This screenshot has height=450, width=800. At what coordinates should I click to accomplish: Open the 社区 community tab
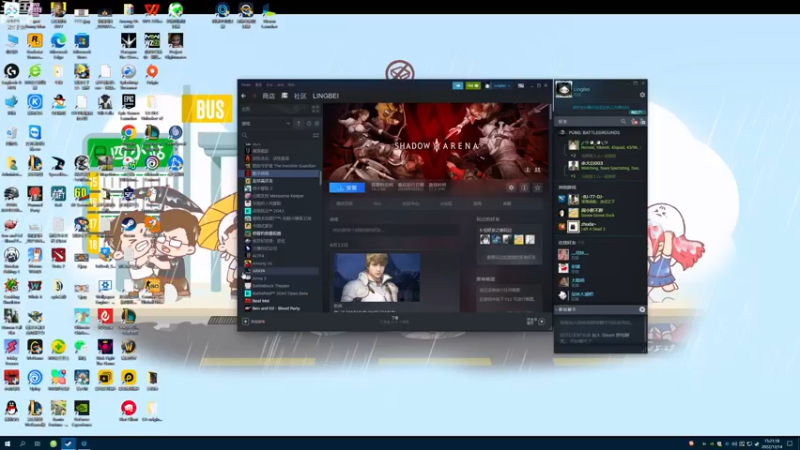click(300, 96)
